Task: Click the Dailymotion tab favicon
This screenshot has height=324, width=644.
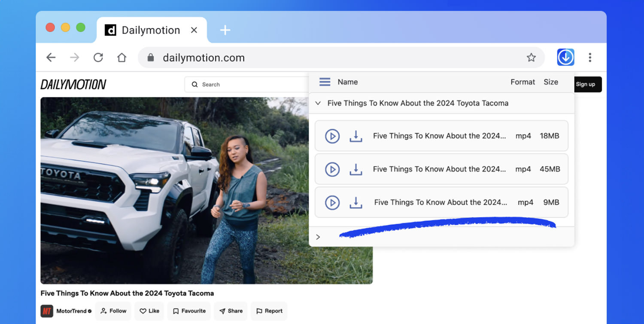Action: point(110,30)
